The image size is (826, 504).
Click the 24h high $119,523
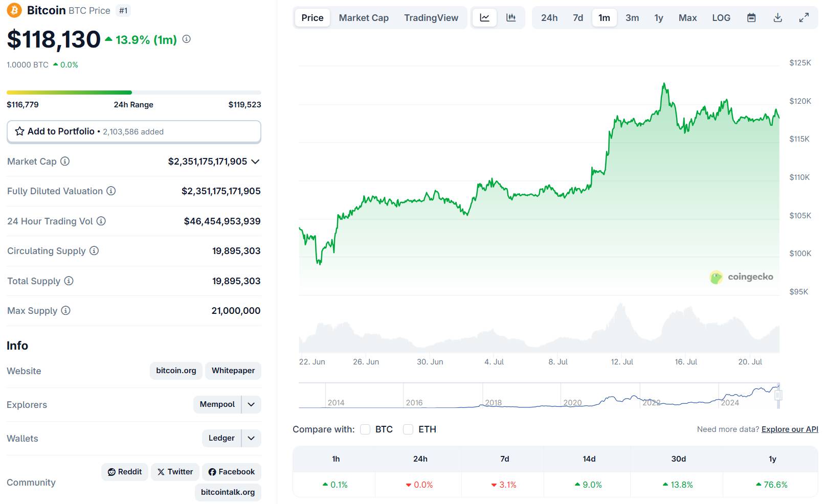pos(245,104)
